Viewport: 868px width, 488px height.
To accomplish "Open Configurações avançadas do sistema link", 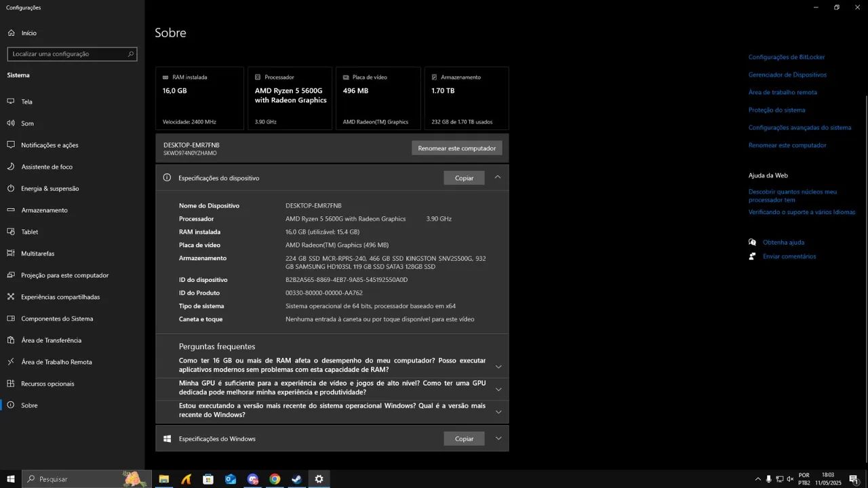I will point(800,127).
